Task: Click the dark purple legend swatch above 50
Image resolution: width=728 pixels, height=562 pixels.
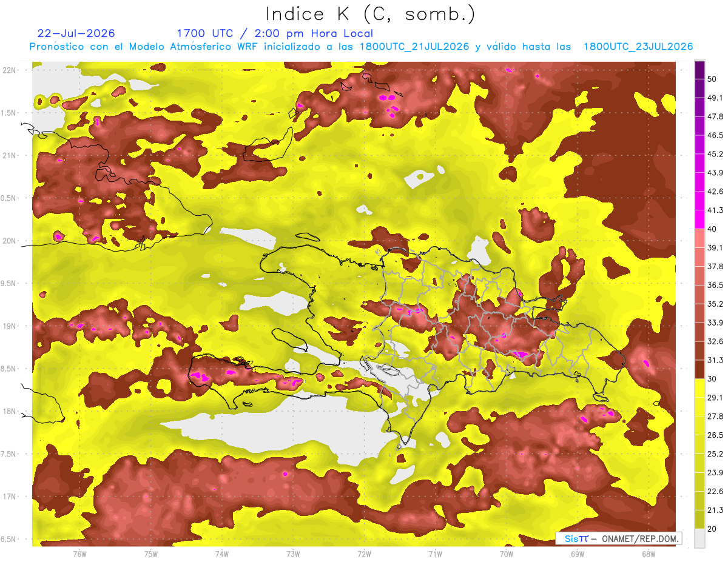Action: click(699, 70)
